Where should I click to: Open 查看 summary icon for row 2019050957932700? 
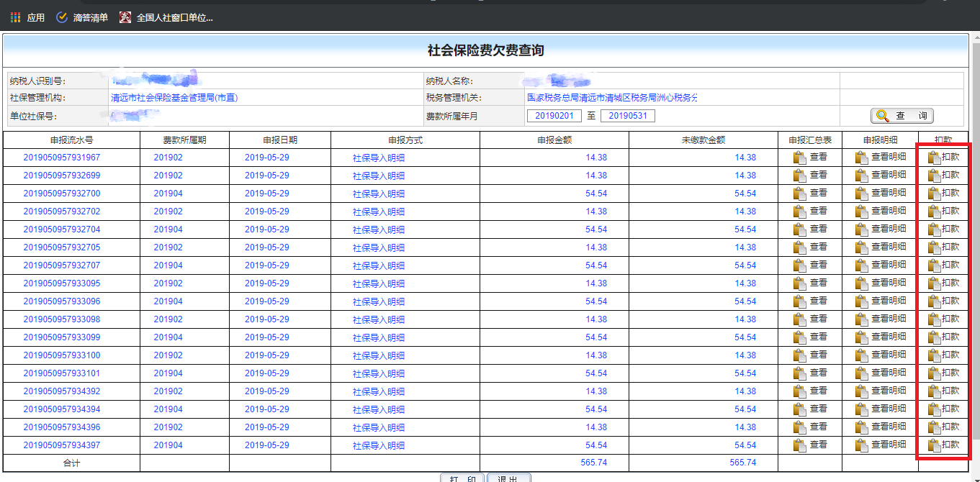click(799, 194)
